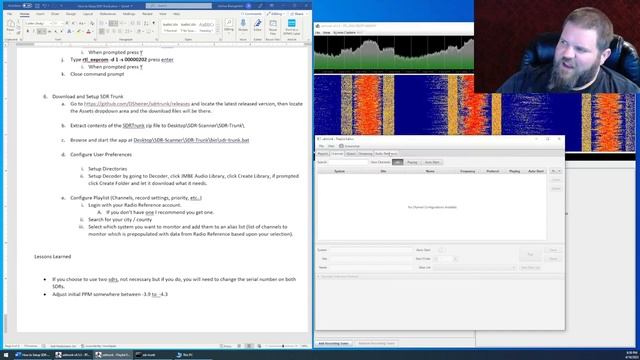Image resolution: width=640 pixels, height=360 pixels.
Task: Switch to the Insert tab in Word
Action: coord(40,14)
